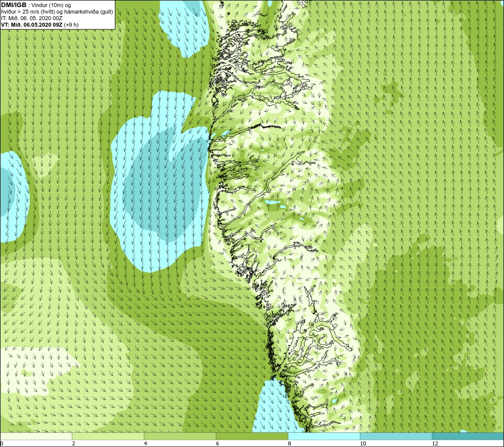Image resolution: width=504 pixels, height=447 pixels.
Task: Click the 8–10 m/s light cyan color bar segment
Action: click(x=324, y=436)
